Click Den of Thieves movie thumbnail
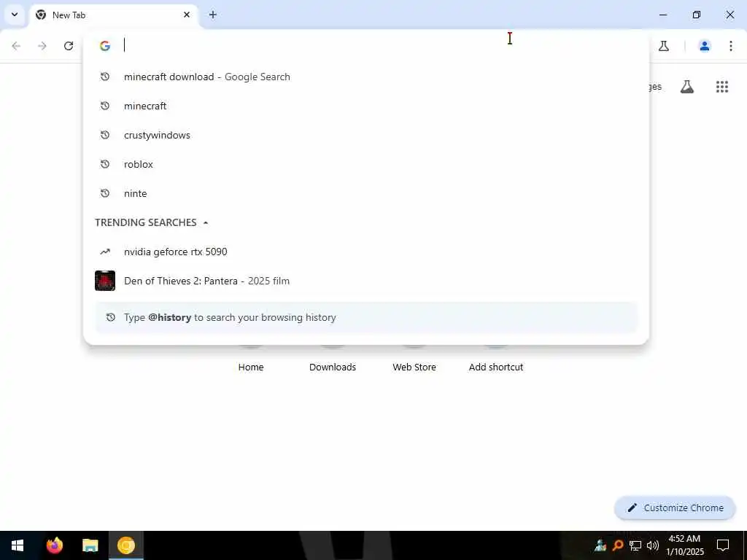Image resolution: width=747 pixels, height=560 pixels. click(105, 281)
